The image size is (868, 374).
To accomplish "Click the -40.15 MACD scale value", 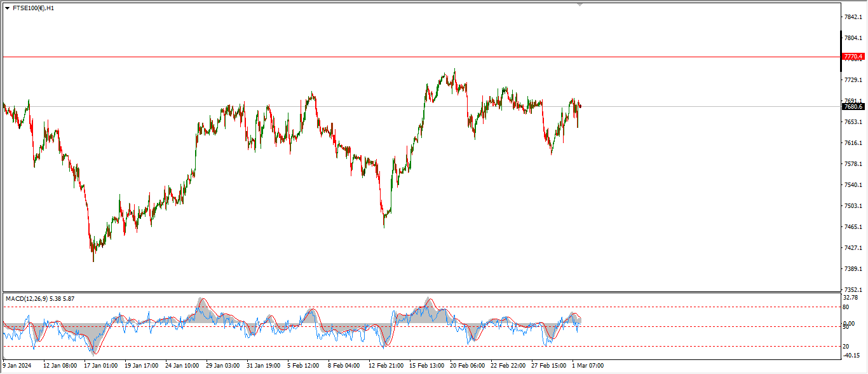I will (850, 356).
